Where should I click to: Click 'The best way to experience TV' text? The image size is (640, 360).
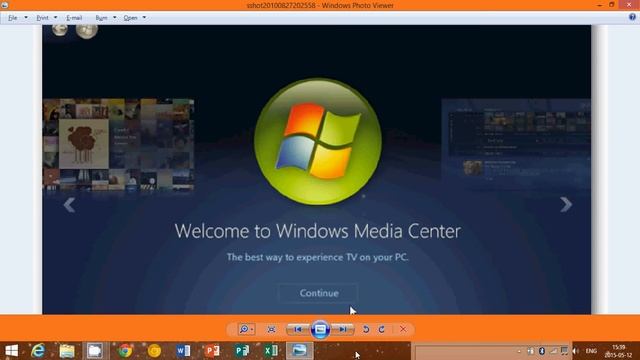(x=318, y=257)
